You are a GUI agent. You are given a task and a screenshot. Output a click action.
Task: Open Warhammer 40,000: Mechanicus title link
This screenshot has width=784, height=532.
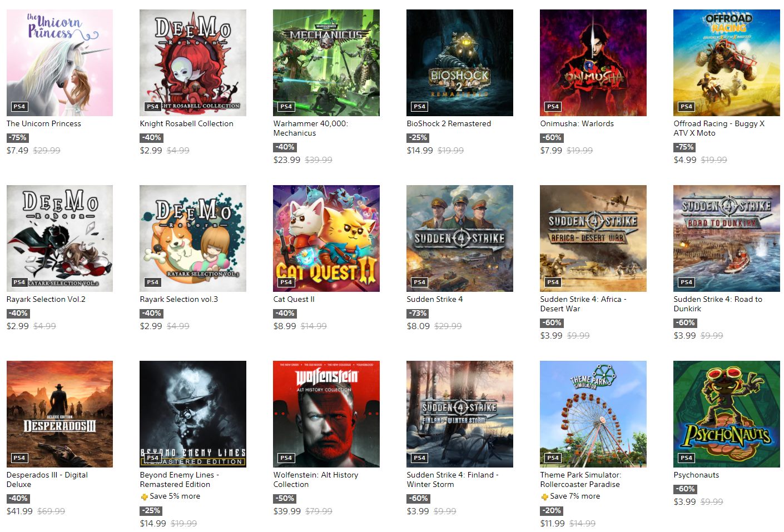click(311, 128)
